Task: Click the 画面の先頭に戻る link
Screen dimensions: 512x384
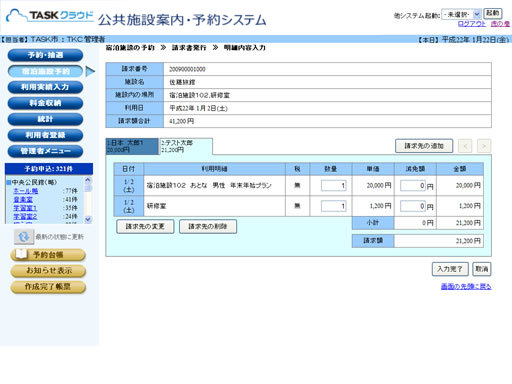Action: click(466, 286)
